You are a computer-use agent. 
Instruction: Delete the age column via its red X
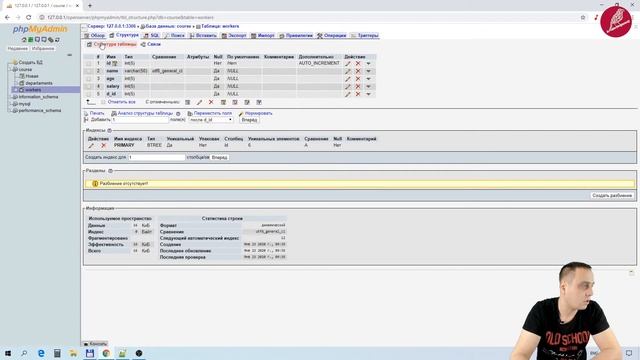tap(358, 79)
